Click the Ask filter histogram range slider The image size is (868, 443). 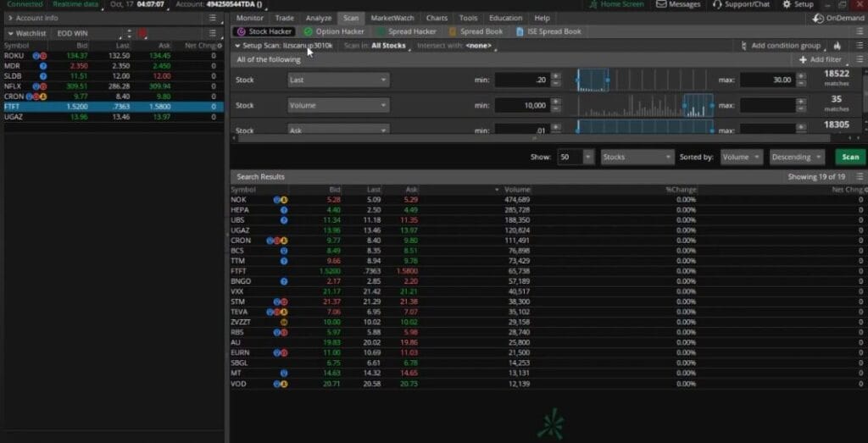(x=645, y=127)
